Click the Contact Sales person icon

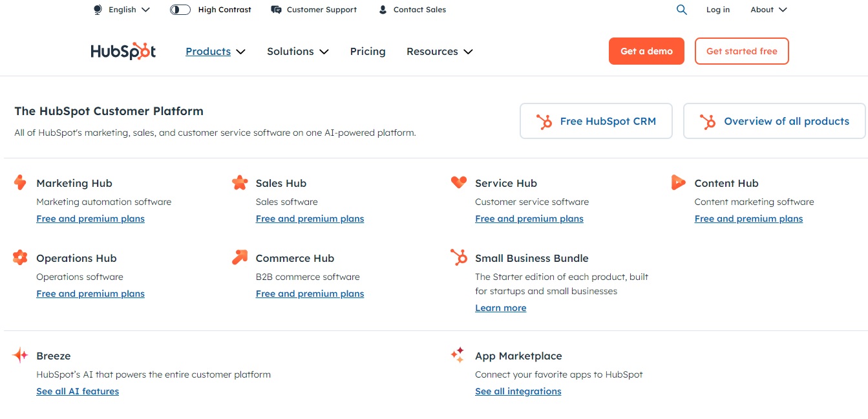click(383, 10)
